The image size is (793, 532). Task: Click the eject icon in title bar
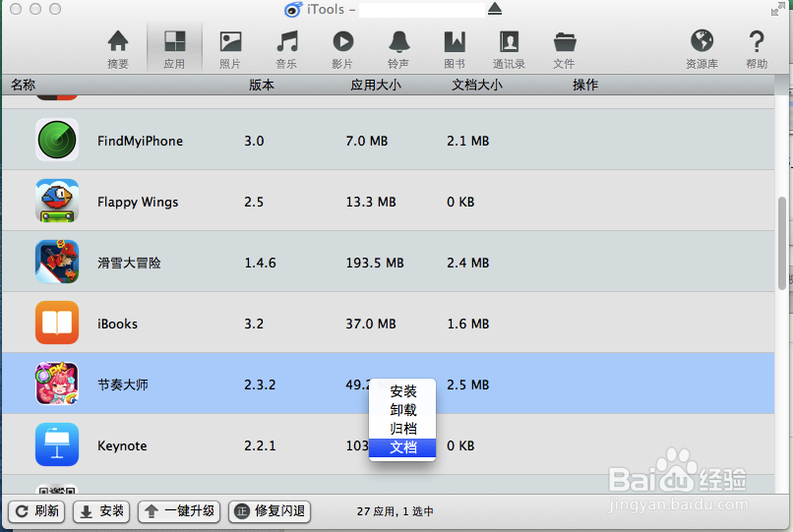click(495, 9)
